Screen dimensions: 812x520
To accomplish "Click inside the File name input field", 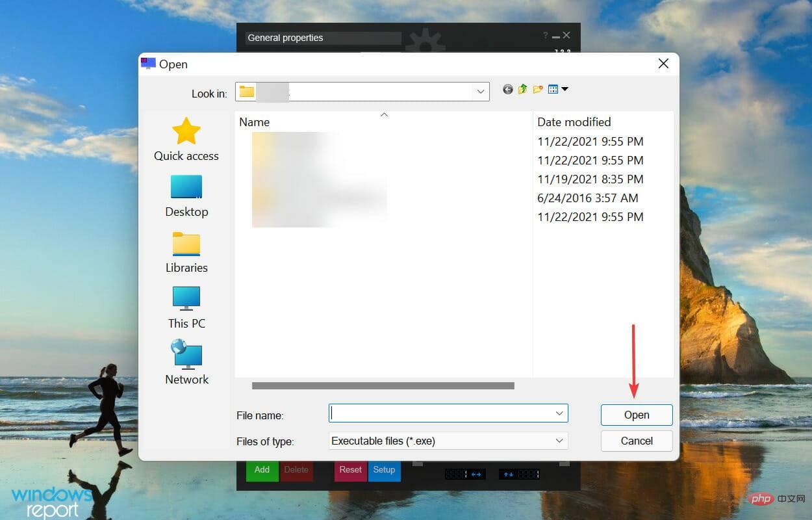I will (x=442, y=413).
